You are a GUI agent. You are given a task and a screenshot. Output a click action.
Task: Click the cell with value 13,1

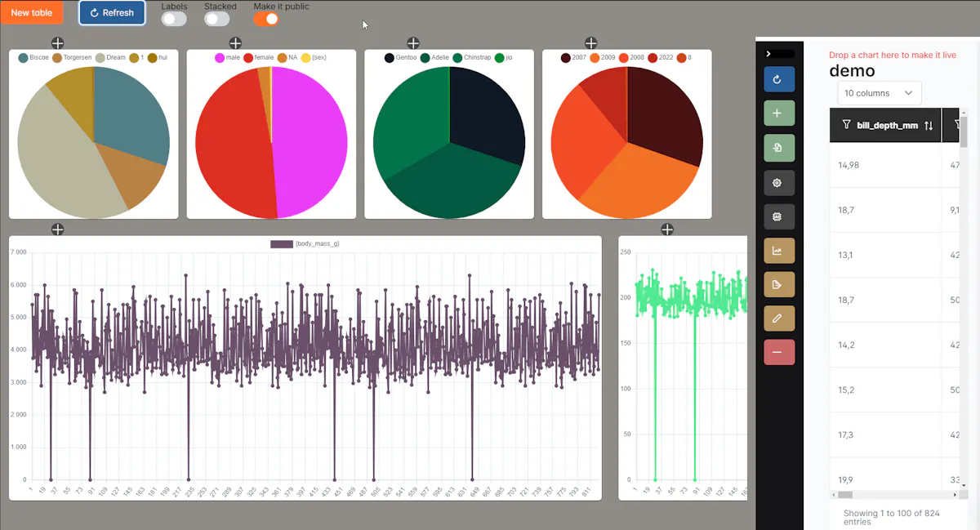pos(886,255)
